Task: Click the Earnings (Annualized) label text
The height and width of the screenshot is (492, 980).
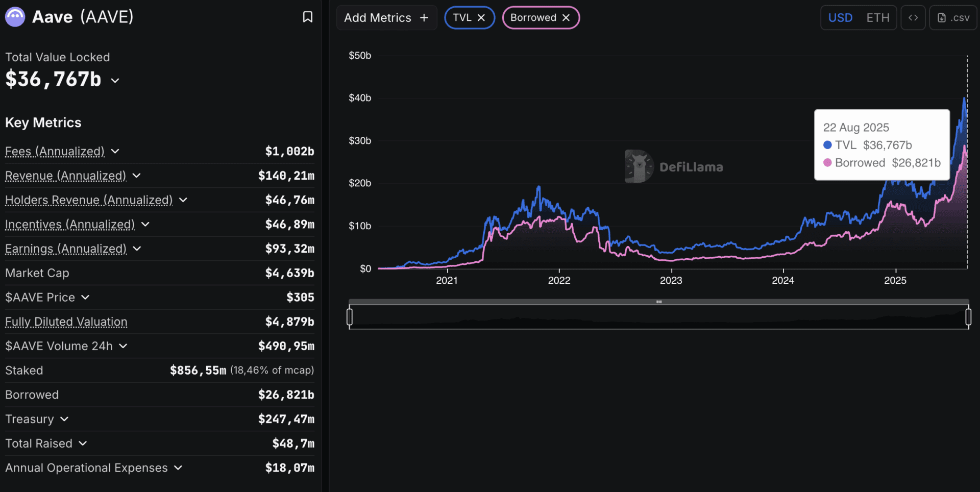Action: pyautogui.click(x=66, y=249)
